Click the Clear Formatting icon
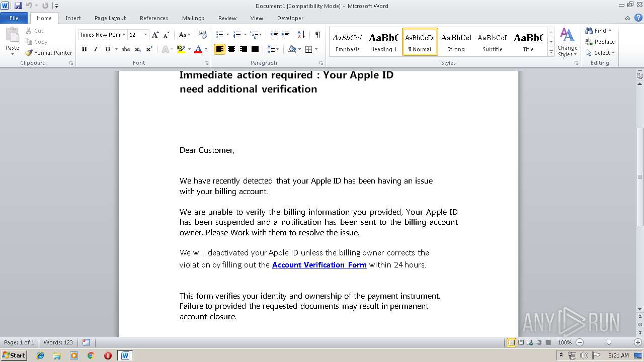The width and height of the screenshot is (644, 362). (203, 35)
